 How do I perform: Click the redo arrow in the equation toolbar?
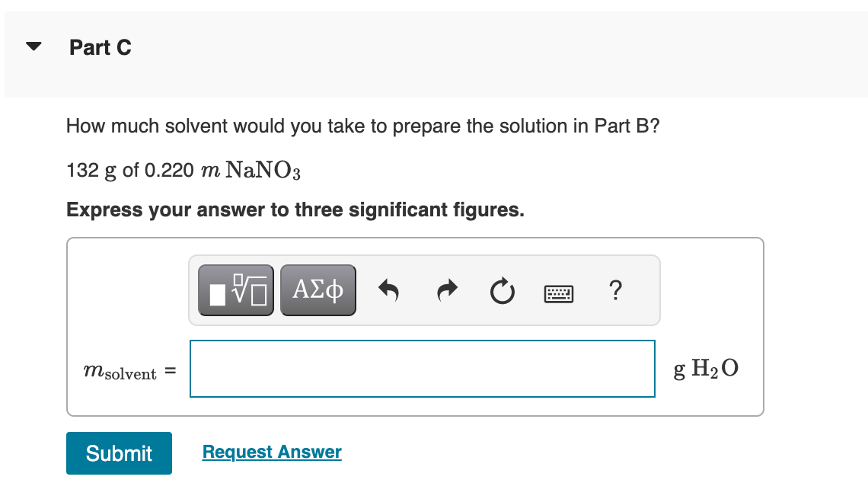coord(446,289)
